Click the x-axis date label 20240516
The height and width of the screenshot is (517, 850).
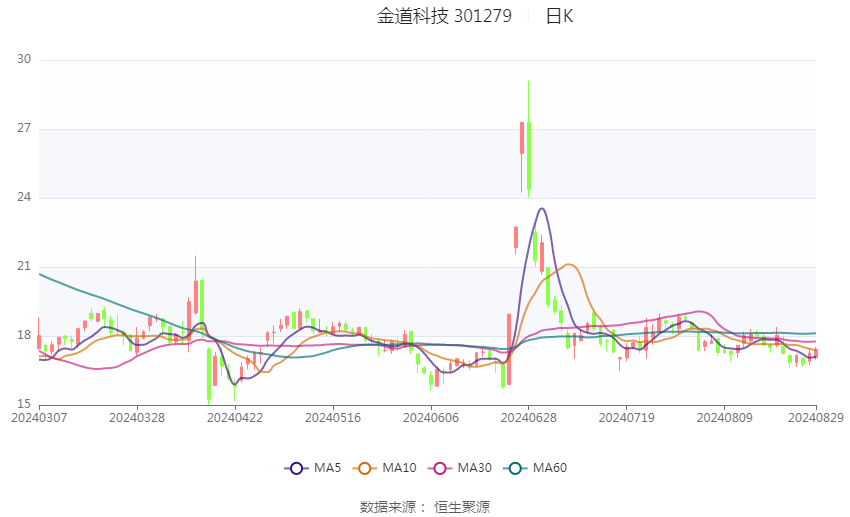coord(333,418)
